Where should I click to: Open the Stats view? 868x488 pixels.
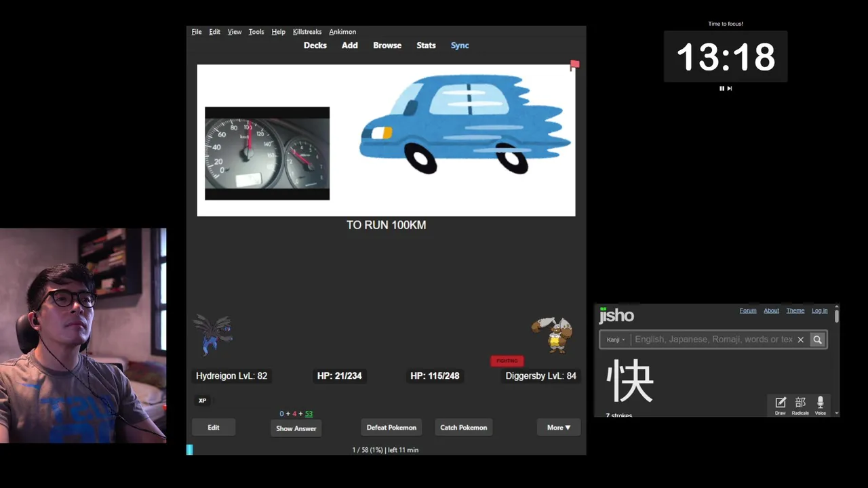click(x=426, y=45)
